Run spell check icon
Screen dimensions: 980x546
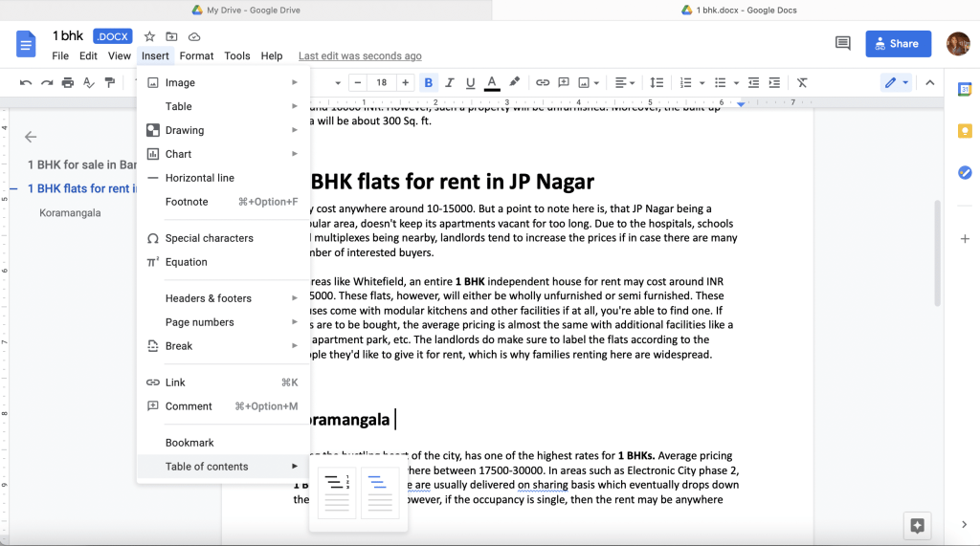click(x=89, y=82)
